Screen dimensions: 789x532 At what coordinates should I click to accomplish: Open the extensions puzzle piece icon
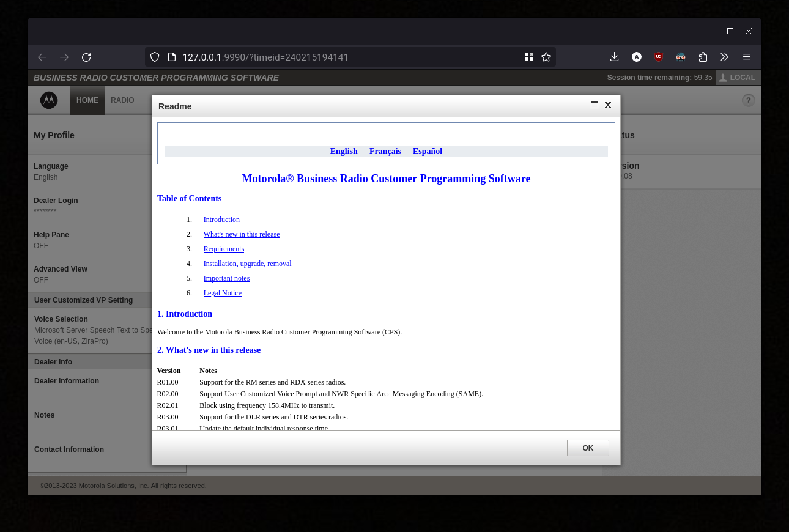pos(703,57)
